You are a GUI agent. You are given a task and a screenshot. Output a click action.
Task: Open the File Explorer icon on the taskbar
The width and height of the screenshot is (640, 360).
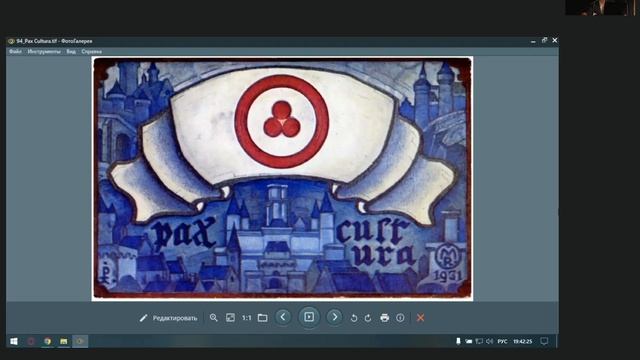click(x=64, y=341)
